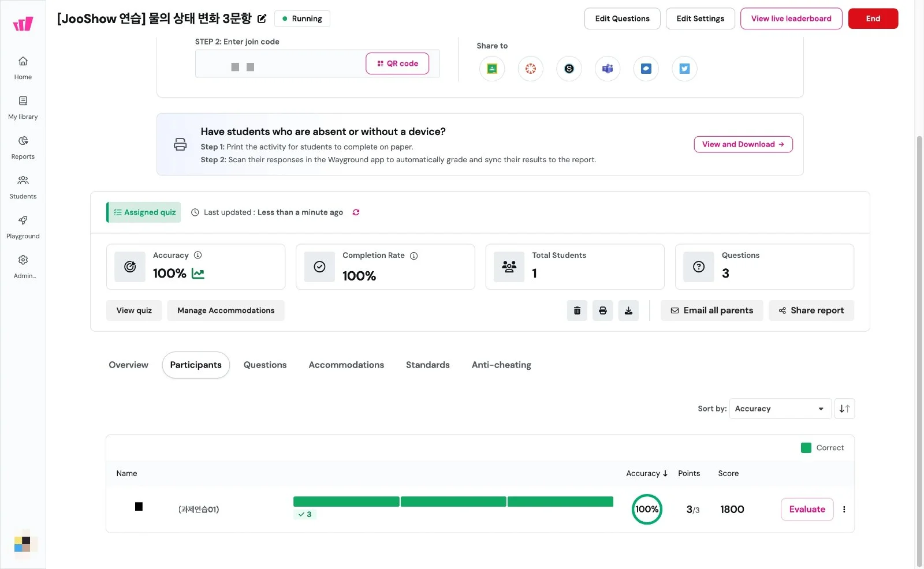The width and height of the screenshot is (924, 569).
Task: Open the Home sidebar icon
Action: coord(23,68)
